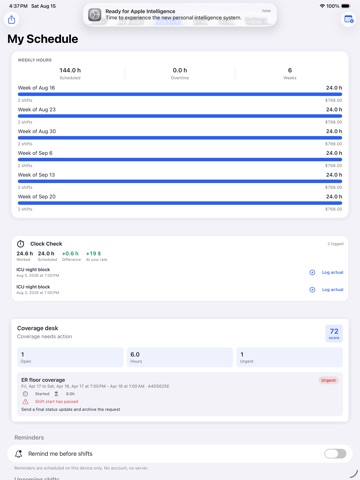Select the 1 Urgent coverage tile

(290, 357)
